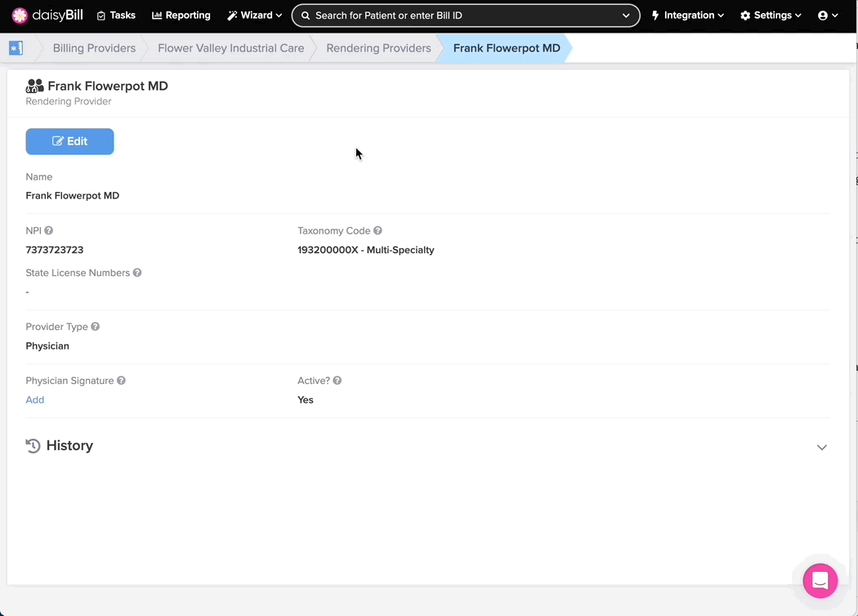Click the History clock icon

coord(33,446)
